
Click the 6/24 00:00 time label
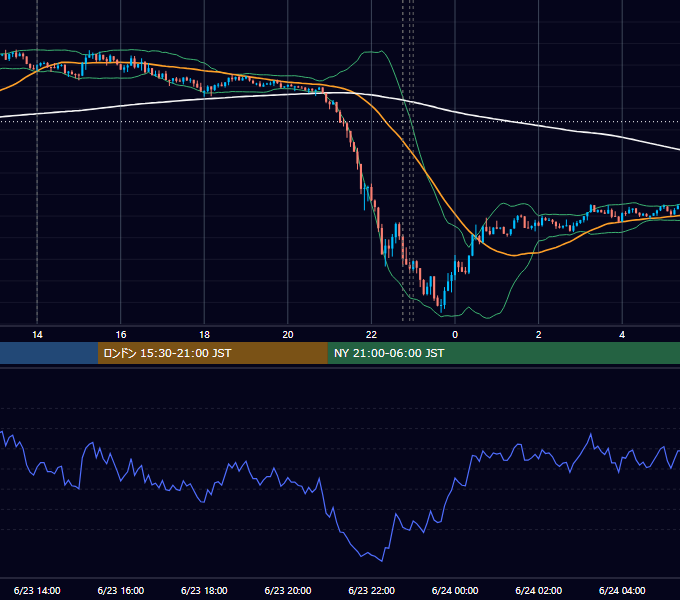pos(455,590)
